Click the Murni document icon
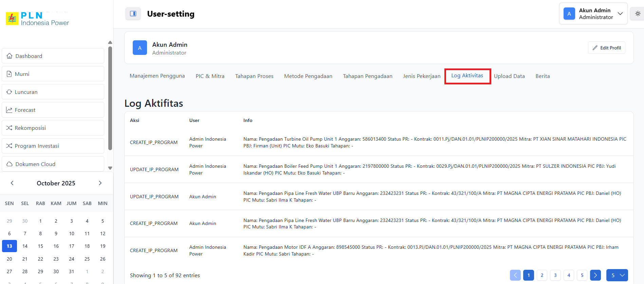 pyautogui.click(x=9, y=74)
